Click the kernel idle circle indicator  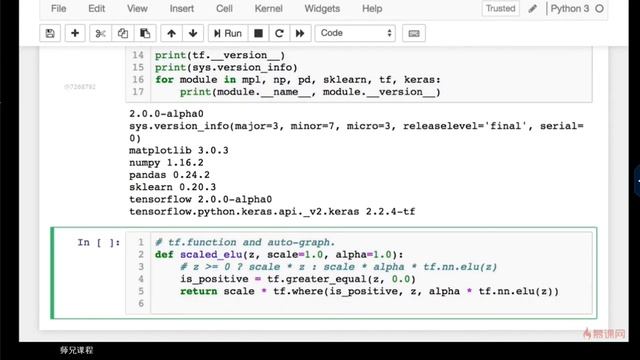[x=599, y=9]
